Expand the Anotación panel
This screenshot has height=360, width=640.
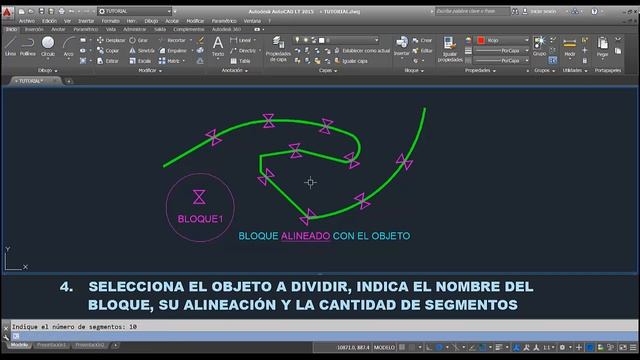pos(235,71)
